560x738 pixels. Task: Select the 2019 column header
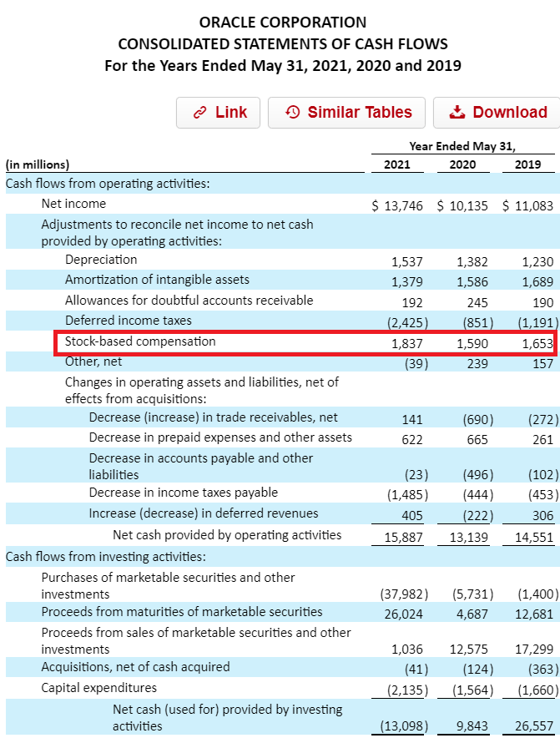click(527, 164)
